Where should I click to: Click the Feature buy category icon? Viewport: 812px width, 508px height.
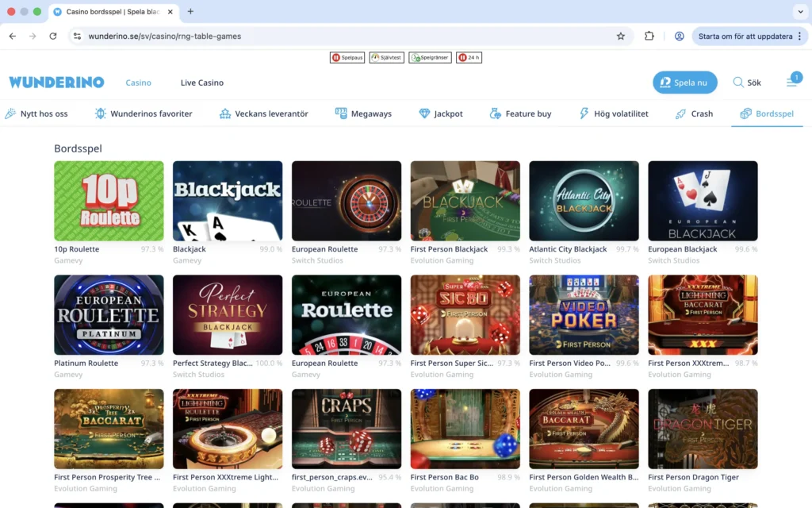496,114
